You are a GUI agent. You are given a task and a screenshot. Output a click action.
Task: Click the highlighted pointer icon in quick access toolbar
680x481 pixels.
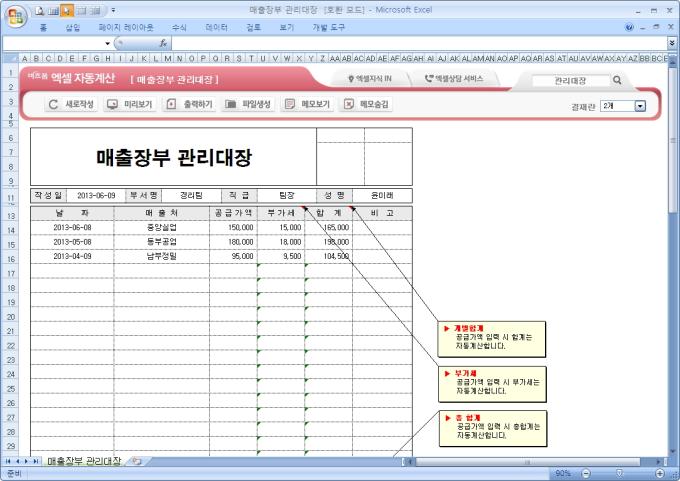click(x=67, y=10)
